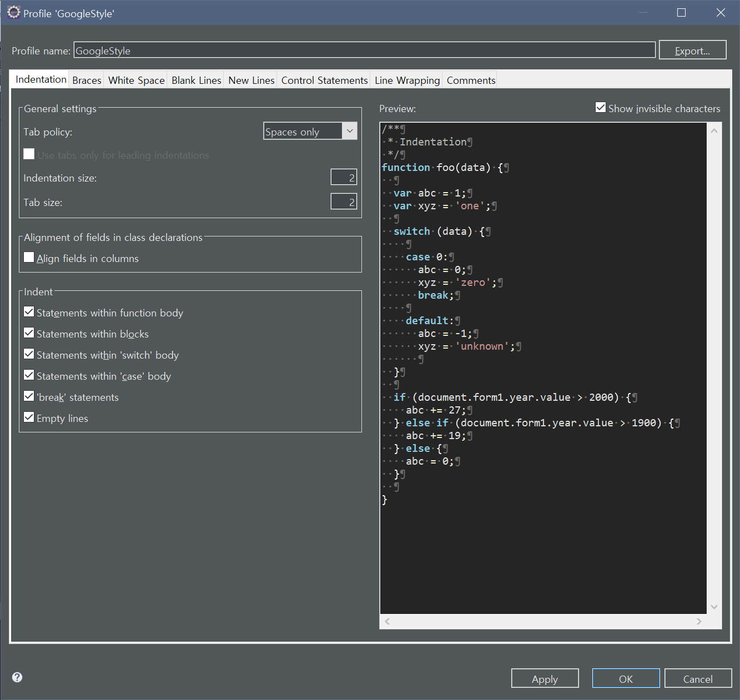740x700 pixels.
Task: Switch to the Line Wrapping tab
Action: coord(407,80)
